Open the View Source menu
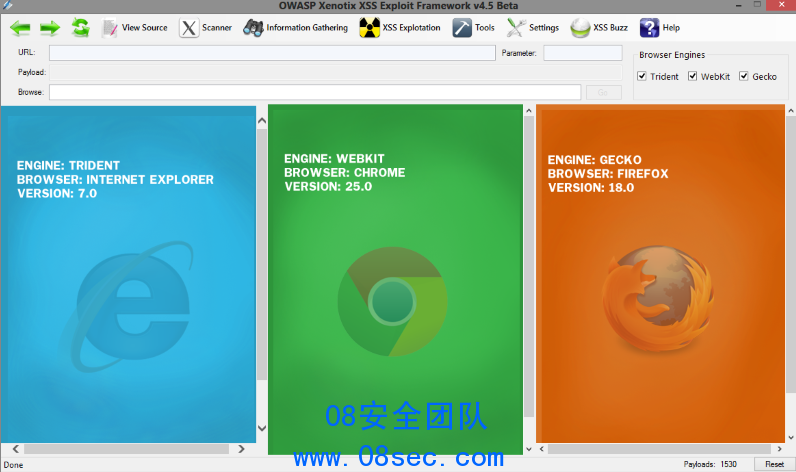Viewport: 796px width, 472px height. point(144,28)
